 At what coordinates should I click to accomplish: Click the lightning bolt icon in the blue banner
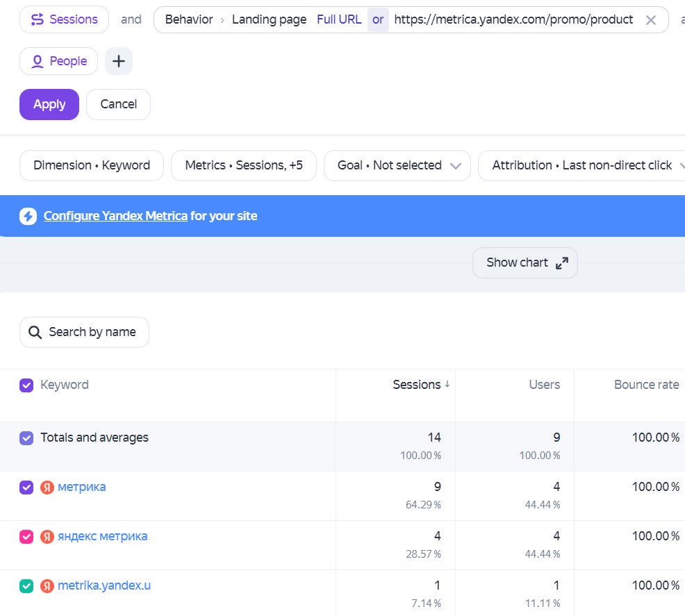click(28, 216)
